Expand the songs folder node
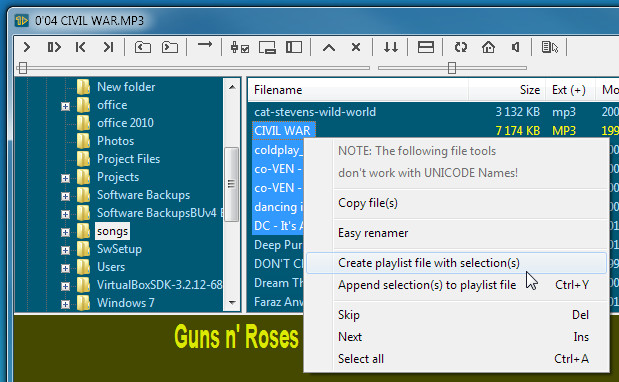The width and height of the screenshot is (619, 382). (66, 232)
